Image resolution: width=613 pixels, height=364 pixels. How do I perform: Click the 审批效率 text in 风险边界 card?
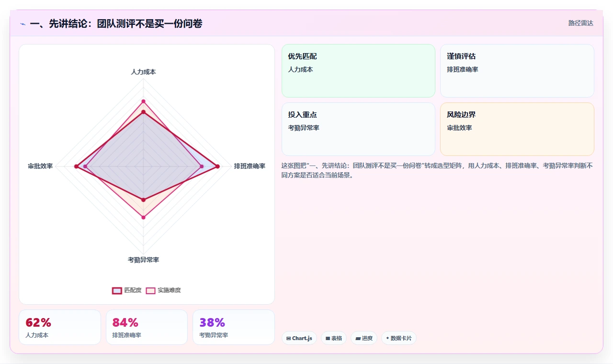pos(459,128)
